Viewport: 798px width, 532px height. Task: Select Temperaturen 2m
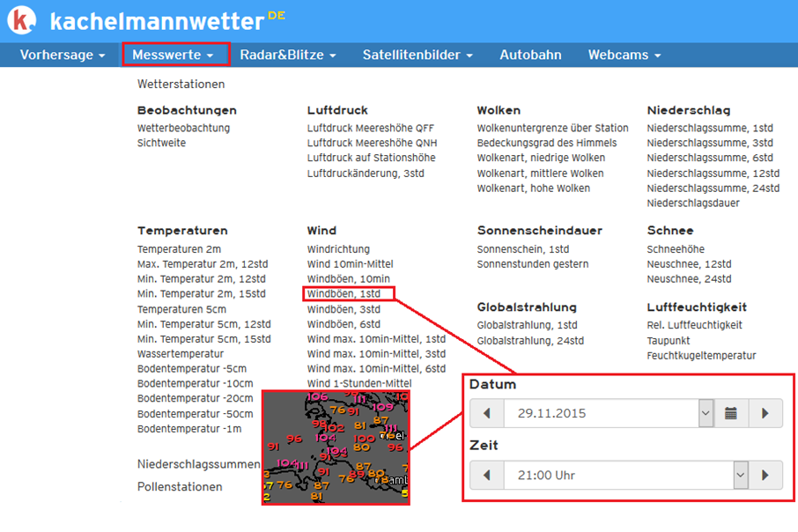click(x=179, y=249)
